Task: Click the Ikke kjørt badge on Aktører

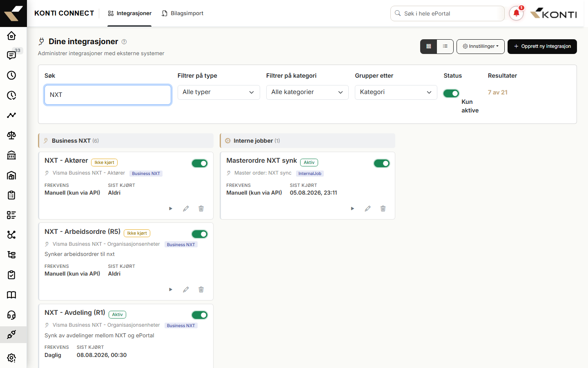Action: coord(105,163)
